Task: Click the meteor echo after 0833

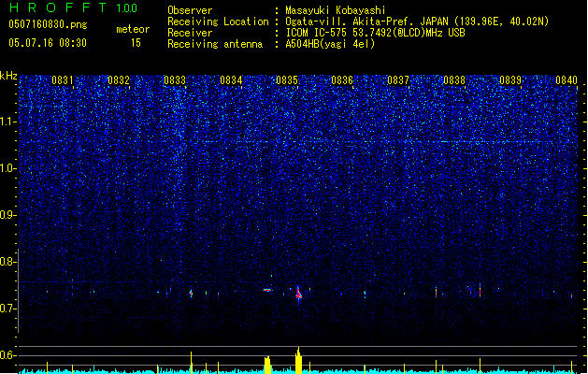Action: pyautogui.click(x=191, y=293)
